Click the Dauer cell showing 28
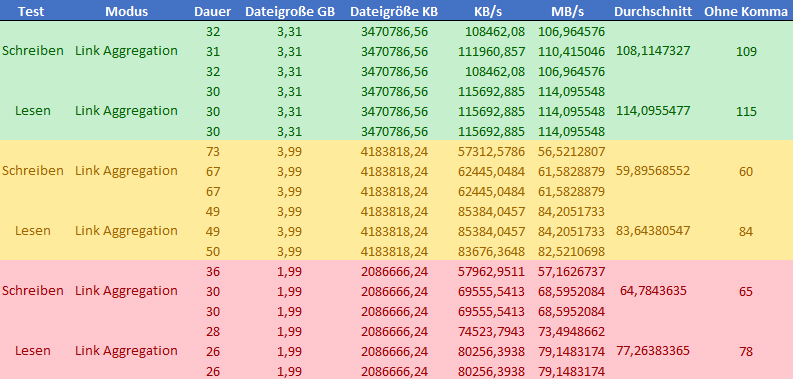Screen dimensions: 793x379 click(x=213, y=332)
